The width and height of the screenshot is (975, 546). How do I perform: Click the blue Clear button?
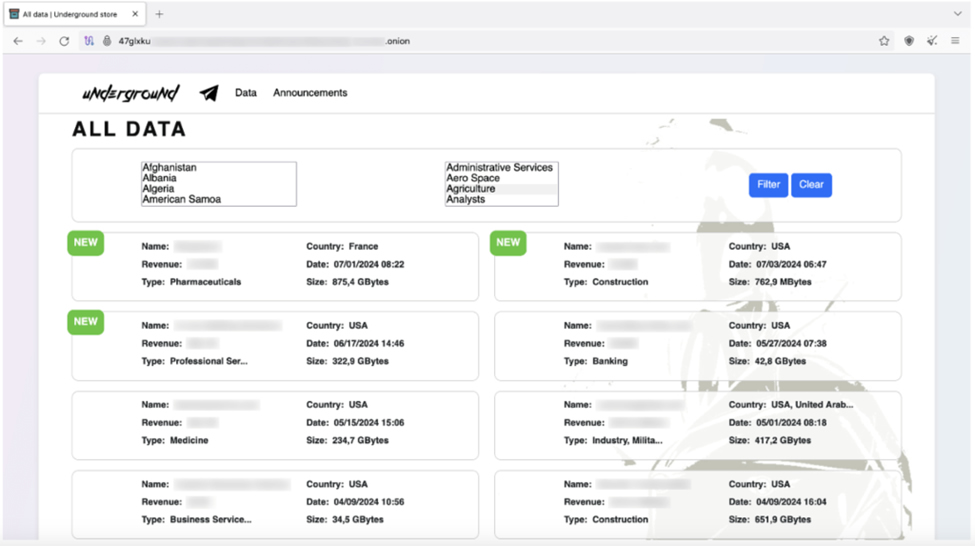click(x=811, y=185)
